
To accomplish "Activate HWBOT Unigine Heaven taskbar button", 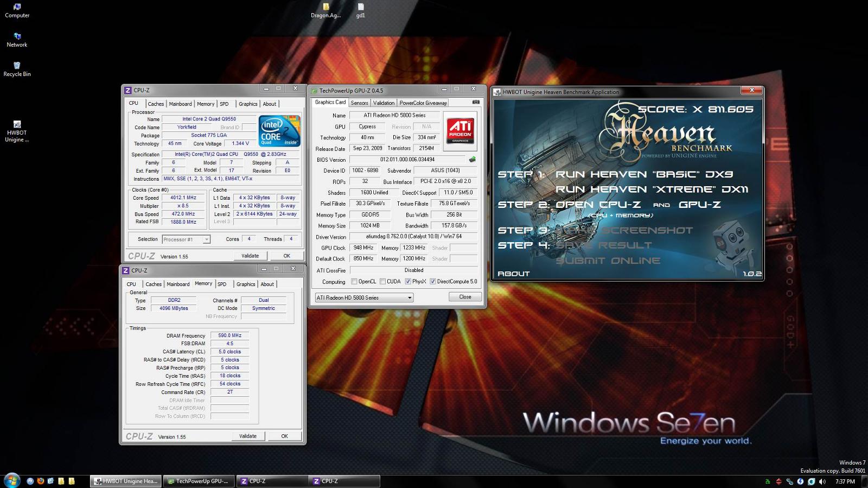I will pyautogui.click(x=126, y=481).
